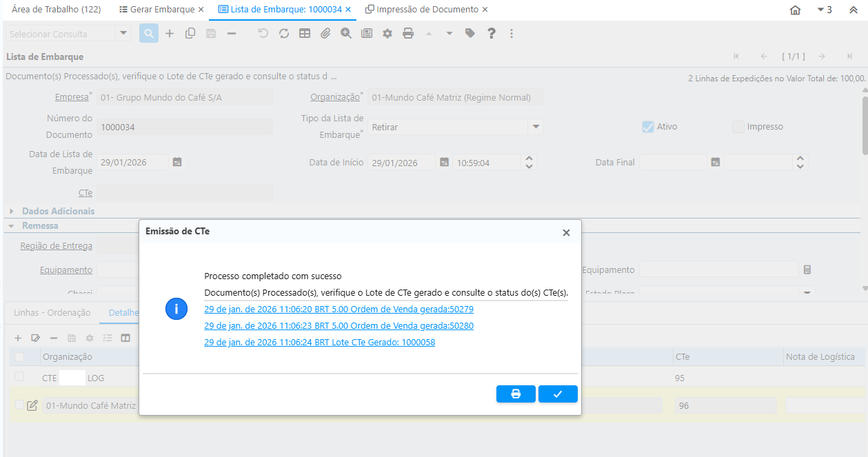868x457 pixels.
Task: Open the print toolbar icon
Action: (x=408, y=33)
